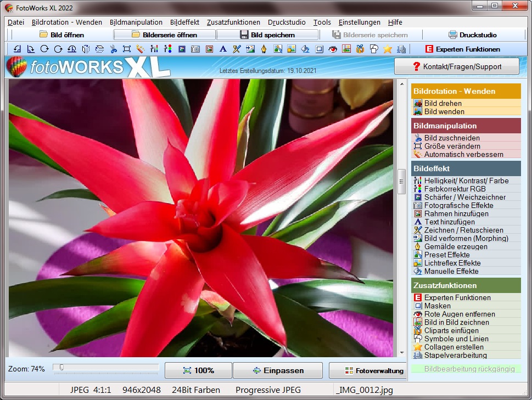The width and height of the screenshot is (532, 400).
Task: Click the image scrollbar up arrow
Action: click(402, 84)
